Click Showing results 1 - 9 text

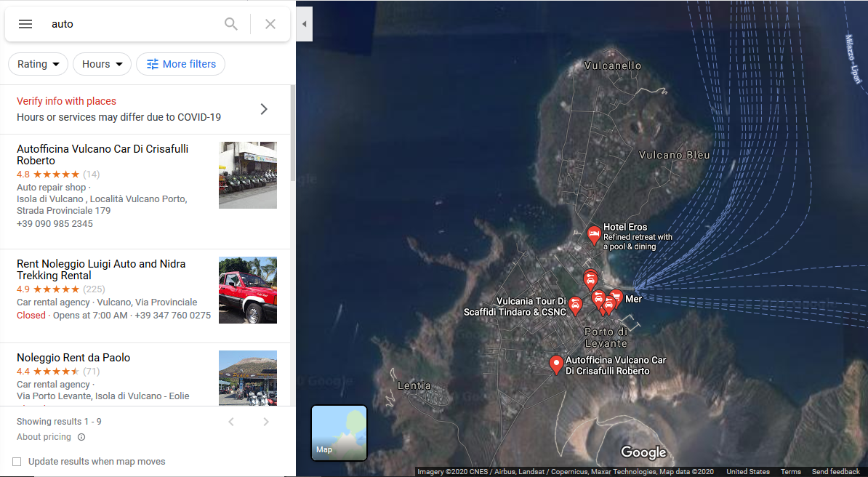59,422
